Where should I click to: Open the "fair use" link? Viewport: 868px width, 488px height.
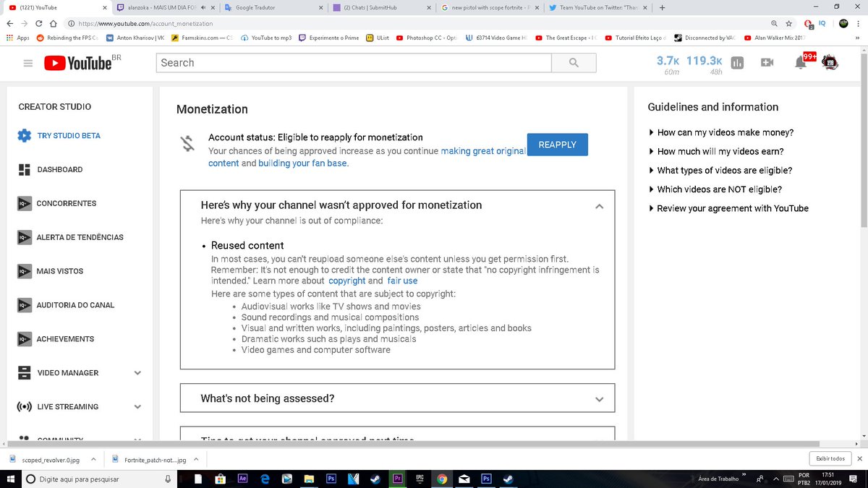click(402, 281)
